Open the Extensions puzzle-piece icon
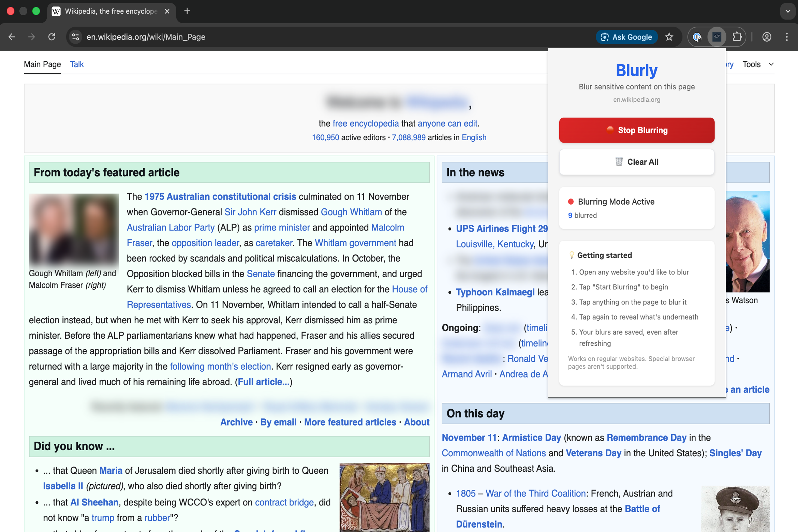798x532 pixels. pos(737,37)
